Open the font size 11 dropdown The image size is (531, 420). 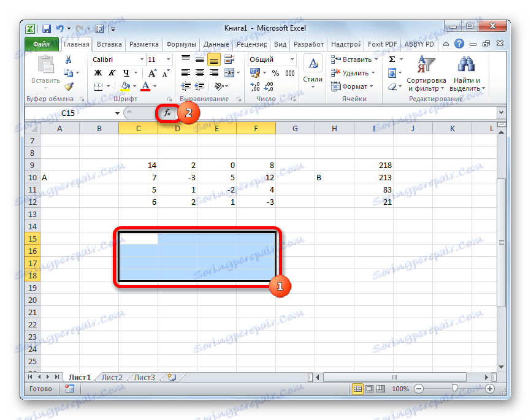coord(168,59)
